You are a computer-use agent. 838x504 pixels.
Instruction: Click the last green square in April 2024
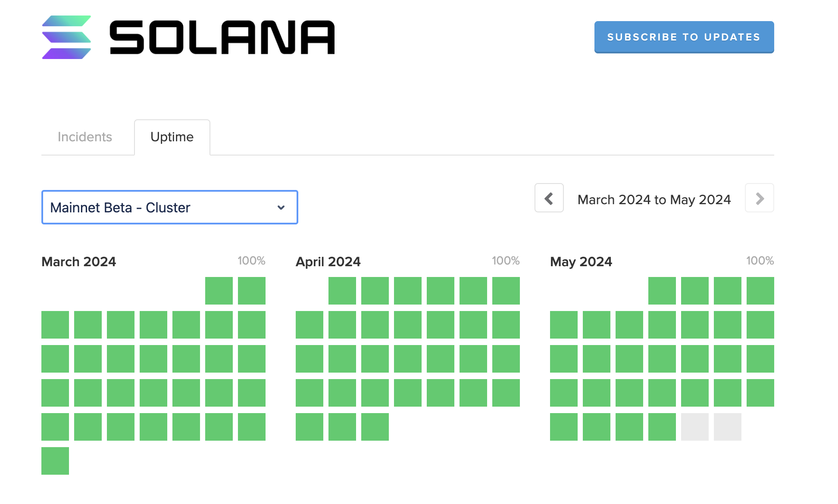(375, 427)
